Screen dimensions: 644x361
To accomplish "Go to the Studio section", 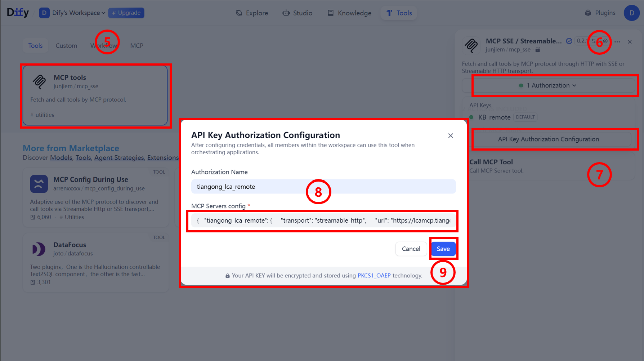I will [298, 13].
